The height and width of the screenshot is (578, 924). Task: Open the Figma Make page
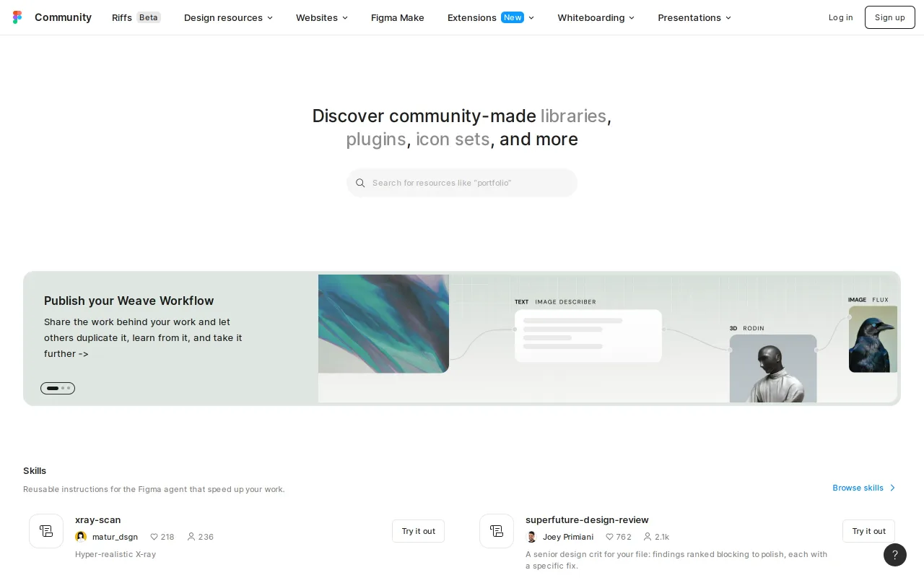pos(398,17)
